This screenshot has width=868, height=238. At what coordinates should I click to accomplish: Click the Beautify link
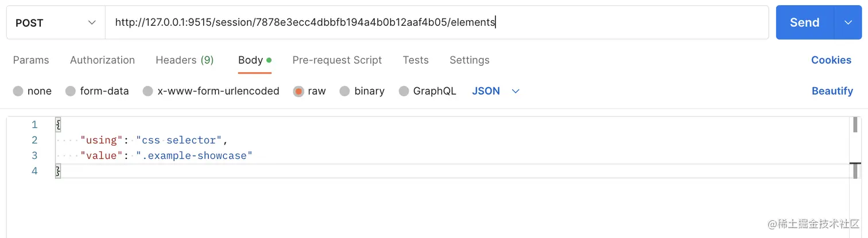pyautogui.click(x=832, y=91)
